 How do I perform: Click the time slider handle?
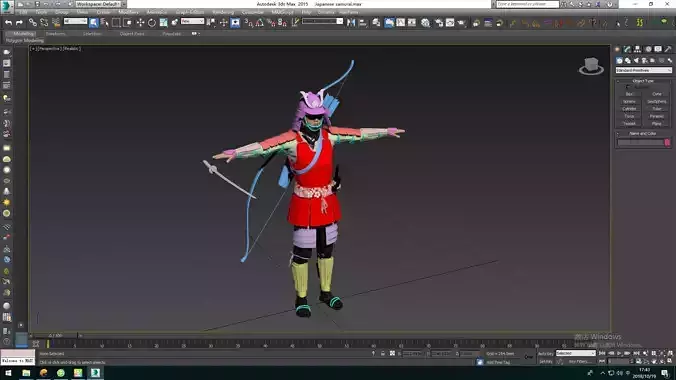click(x=55, y=335)
